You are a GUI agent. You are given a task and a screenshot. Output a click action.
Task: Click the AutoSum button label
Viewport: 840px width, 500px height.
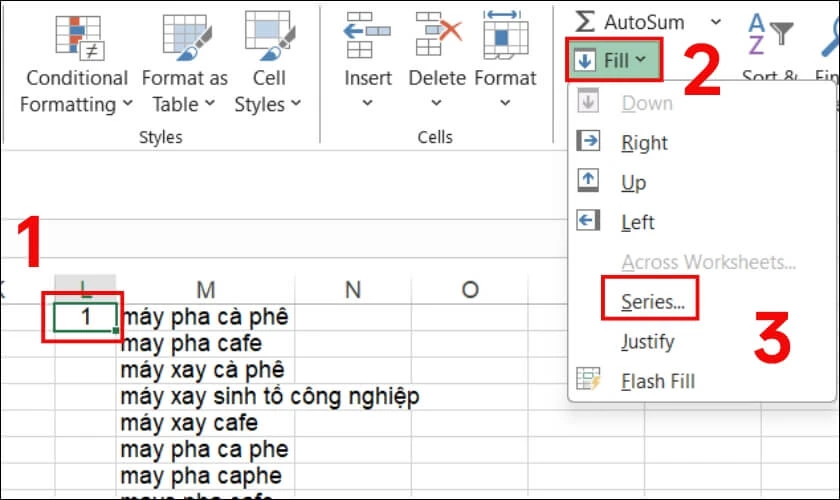click(x=644, y=23)
